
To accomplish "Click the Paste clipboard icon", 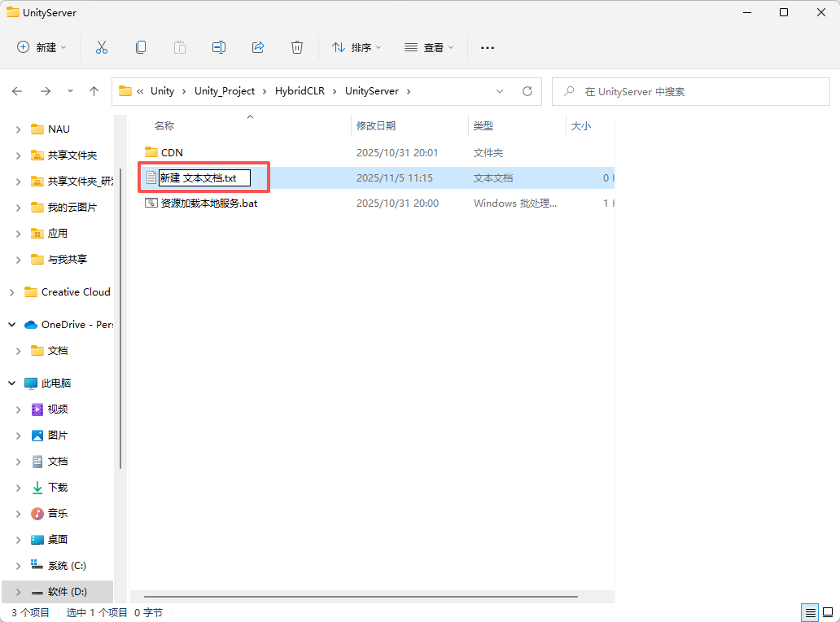I will (179, 48).
